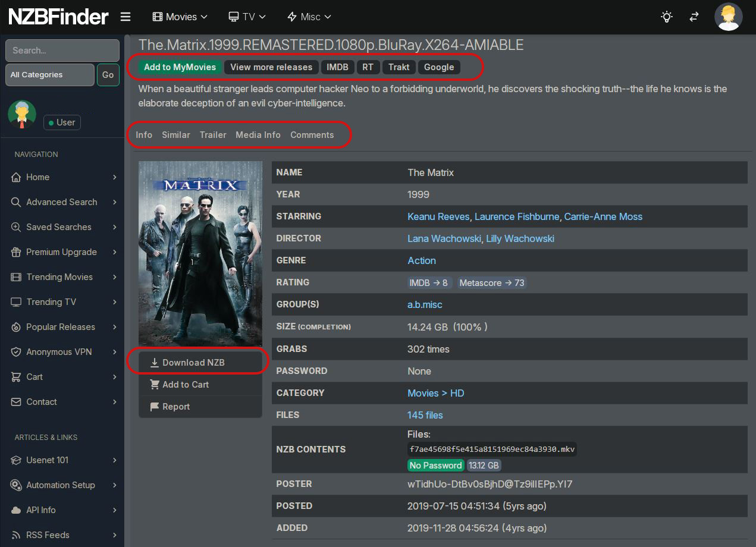Screen dimensions: 756x547
Task: Open the All Categories selector
Action: click(x=50, y=75)
